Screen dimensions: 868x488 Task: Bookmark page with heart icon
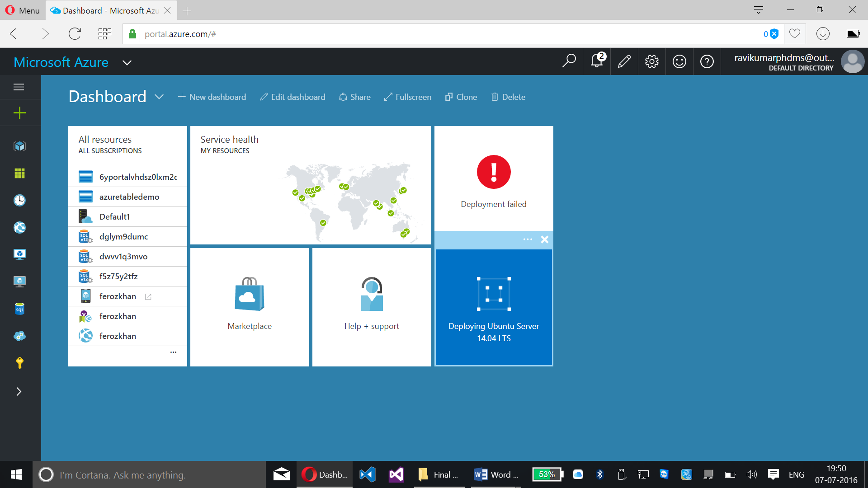794,33
